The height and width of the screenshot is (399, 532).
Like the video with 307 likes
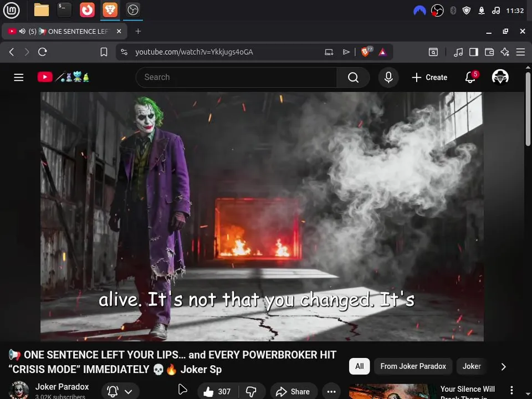point(217,392)
